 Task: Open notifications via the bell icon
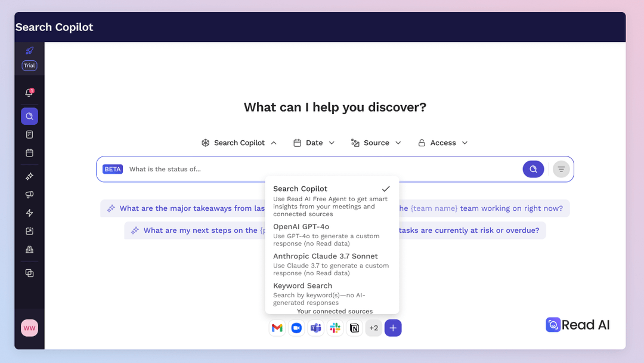click(x=29, y=92)
